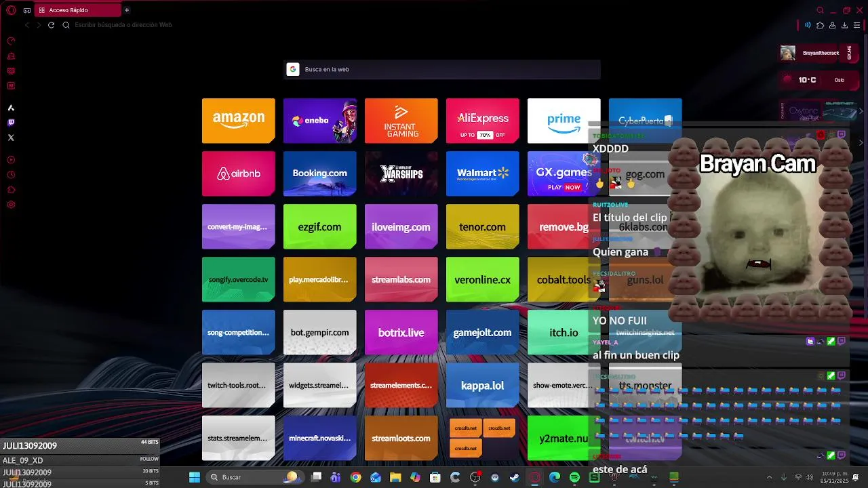Open GX Cleaner sidebar icon
Screen dimensions: 868x488
pyautogui.click(x=11, y=56)
